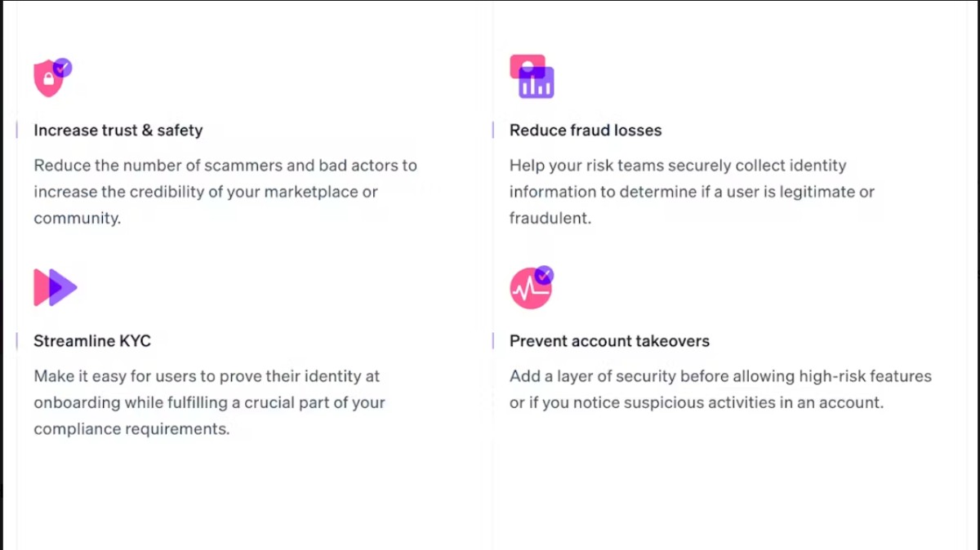The width and height of the screenshot is (980, 550).
Task: Open the Prevent account takeovers heading
Action: (609, 341)
